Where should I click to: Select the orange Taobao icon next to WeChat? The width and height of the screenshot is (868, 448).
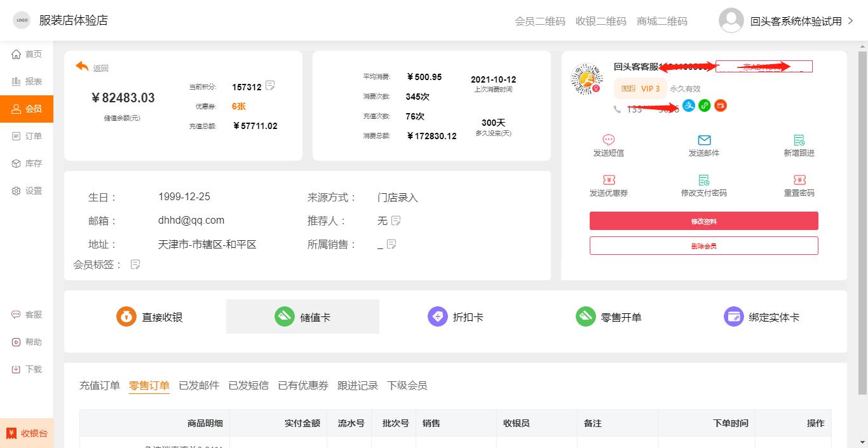(720, 105)
